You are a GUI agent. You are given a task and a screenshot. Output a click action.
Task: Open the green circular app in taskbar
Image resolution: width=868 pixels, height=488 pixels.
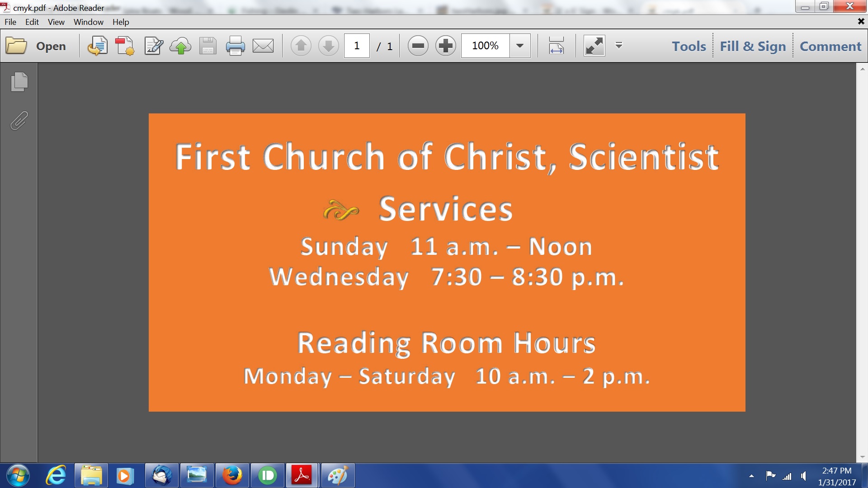(x=267, y=475)
